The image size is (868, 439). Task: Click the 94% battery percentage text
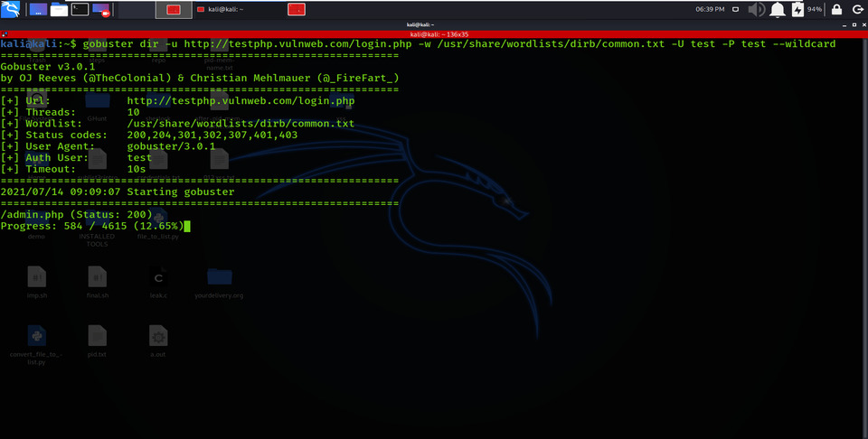(815, 9)
